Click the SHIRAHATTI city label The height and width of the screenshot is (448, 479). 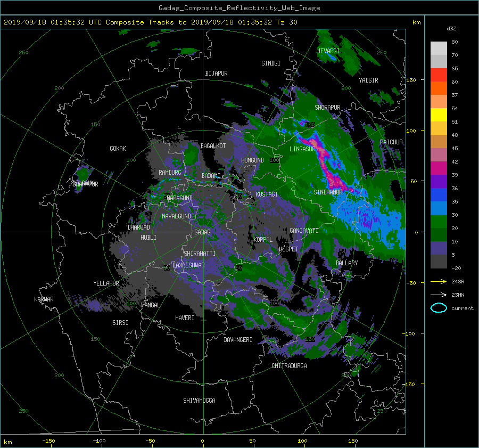[200, 254]
